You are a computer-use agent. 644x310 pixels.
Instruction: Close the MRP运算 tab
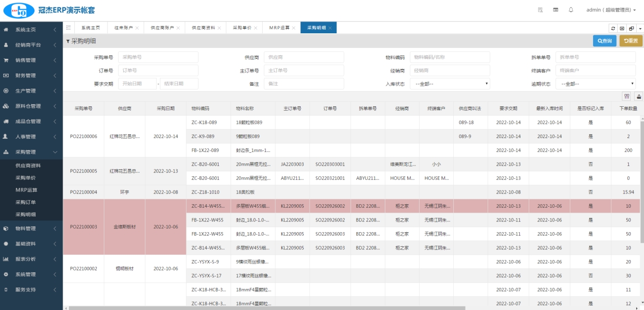tap(294, 28)
